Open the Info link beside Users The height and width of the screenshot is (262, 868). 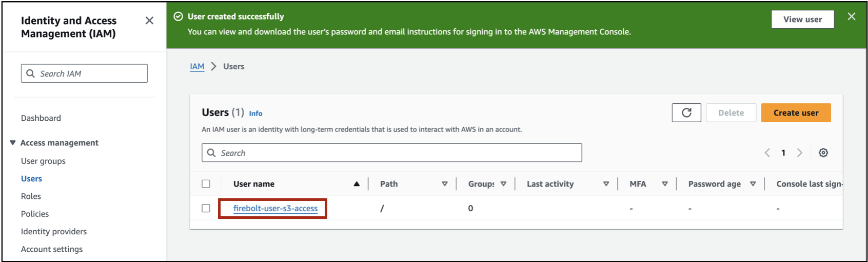[x=255, y=114]
